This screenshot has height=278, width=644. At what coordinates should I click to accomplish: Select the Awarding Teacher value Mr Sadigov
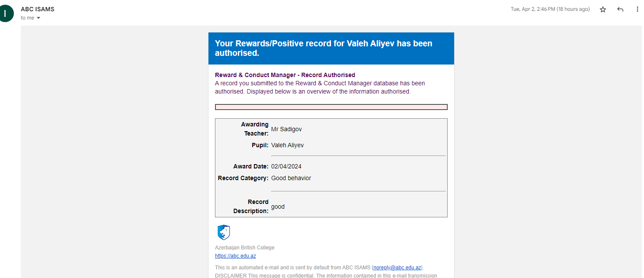click(286, 129)
